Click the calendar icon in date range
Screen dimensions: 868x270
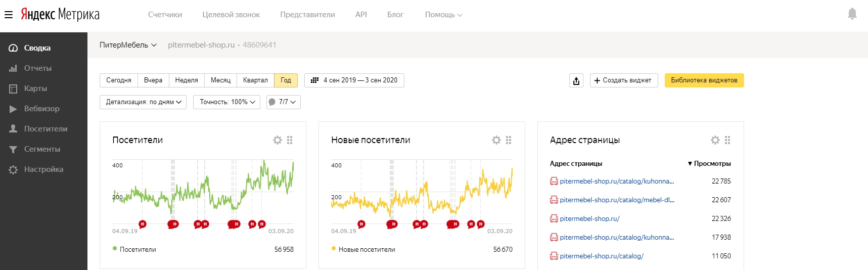click(314, 80)
